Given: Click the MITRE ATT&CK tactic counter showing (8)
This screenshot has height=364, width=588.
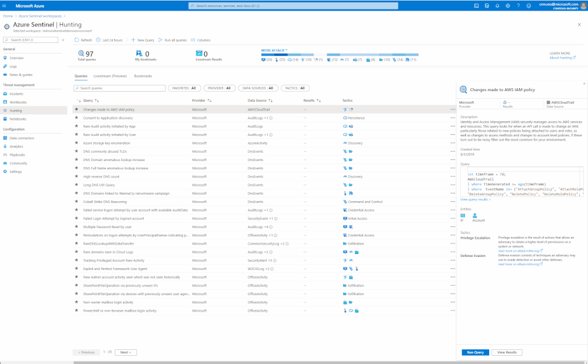Looking at the screenshot, I should [370, 59].
